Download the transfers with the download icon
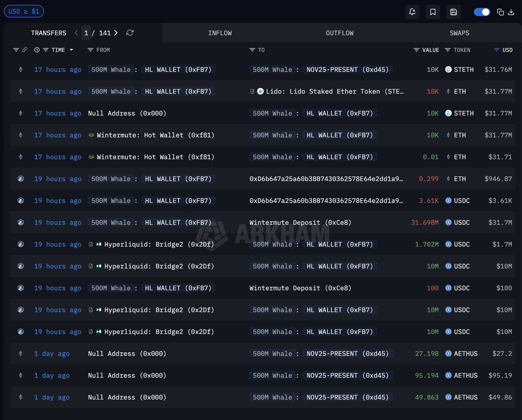 512,12
